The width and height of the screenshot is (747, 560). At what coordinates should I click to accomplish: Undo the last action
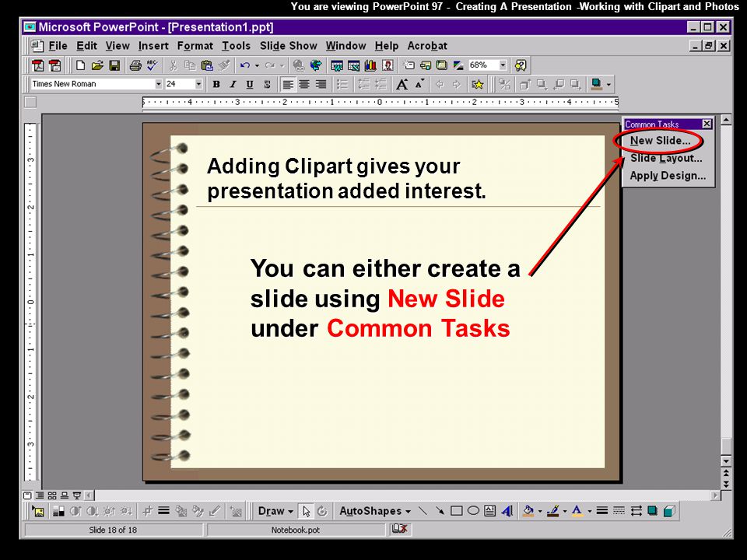point(245,65)
